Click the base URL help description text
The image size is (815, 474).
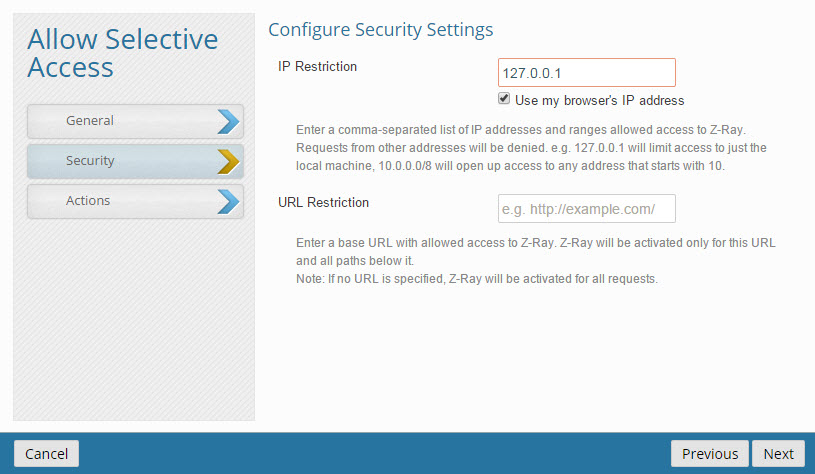[x=536, y=252]
